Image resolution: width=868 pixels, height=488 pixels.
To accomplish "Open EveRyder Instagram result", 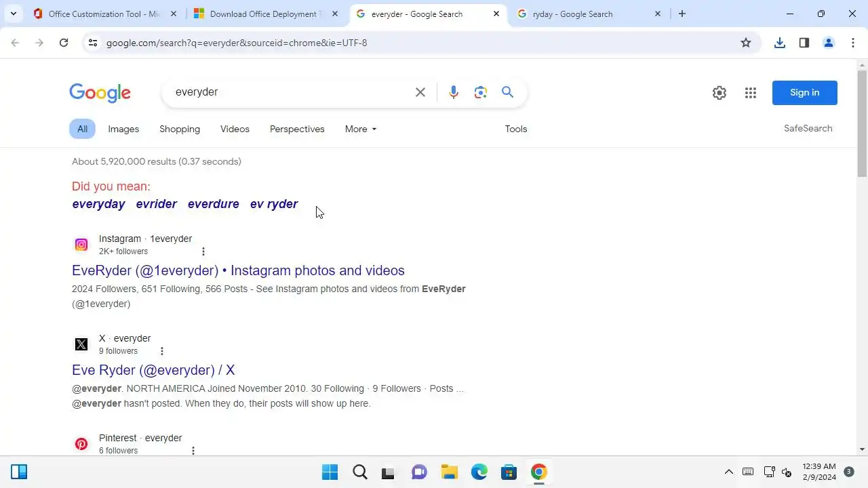I will pyautogui.click(x=238, y=270).
